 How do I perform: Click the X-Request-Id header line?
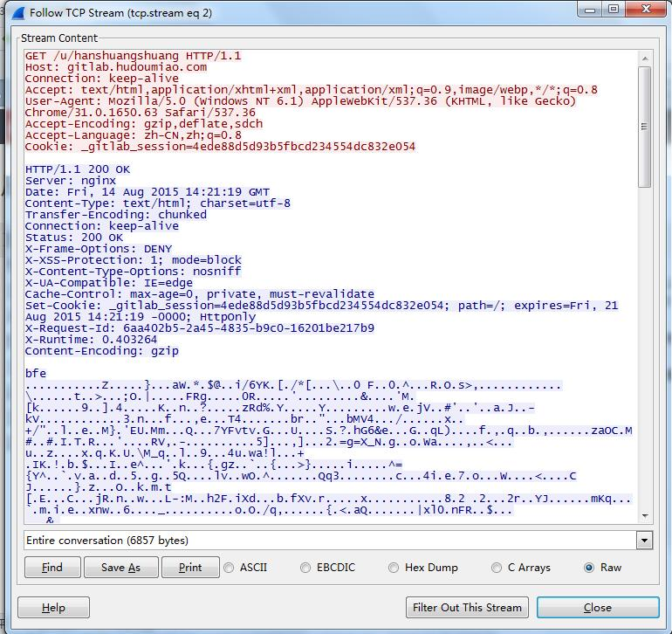click(199, 328)
